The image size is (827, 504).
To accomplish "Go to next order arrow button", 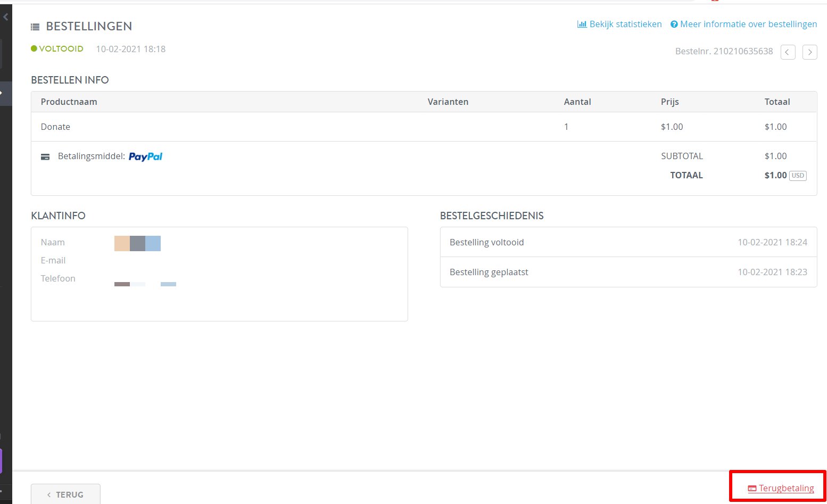I will tap(809, 52).
